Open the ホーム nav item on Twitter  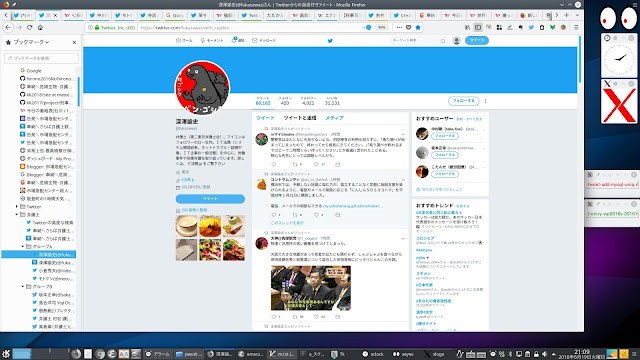[x=184, y=40]
